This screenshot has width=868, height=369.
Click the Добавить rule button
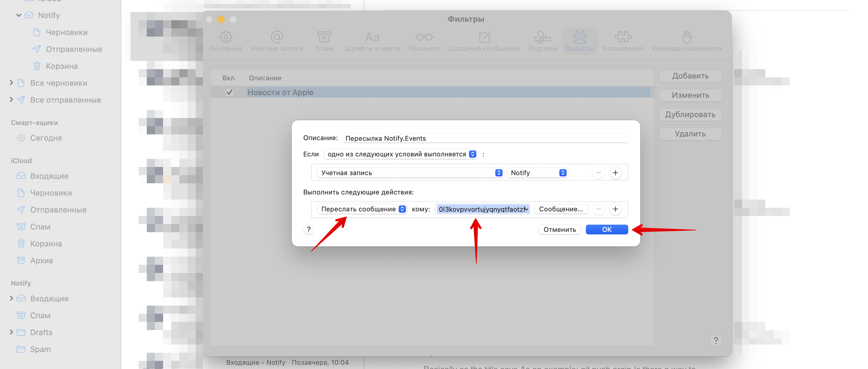tap(690, 76)
